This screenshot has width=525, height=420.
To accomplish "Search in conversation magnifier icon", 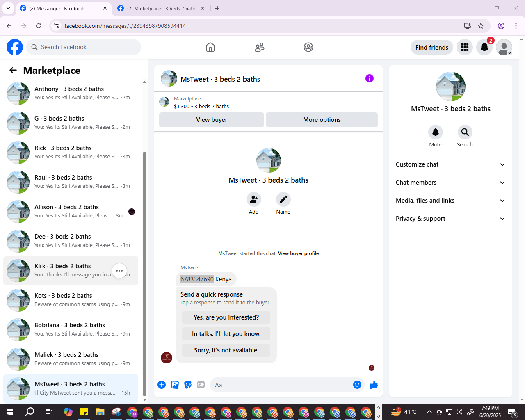I will click(x=465, y=132).
